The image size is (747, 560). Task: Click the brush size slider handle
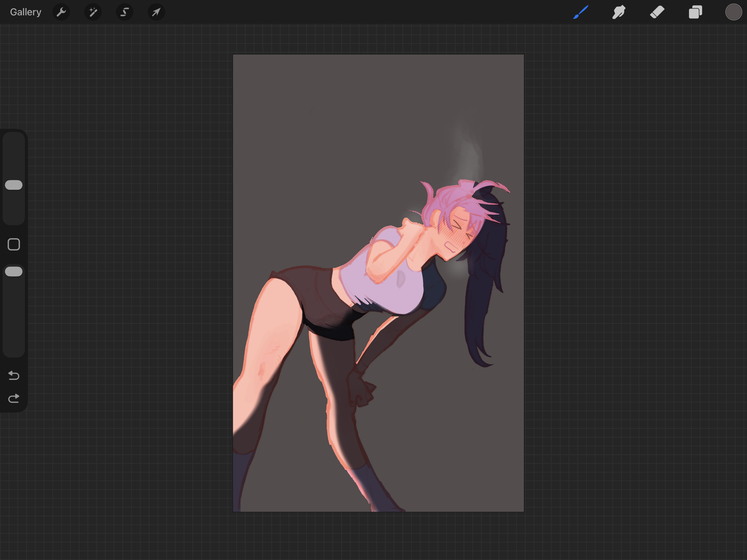click(x=14, y=185)
